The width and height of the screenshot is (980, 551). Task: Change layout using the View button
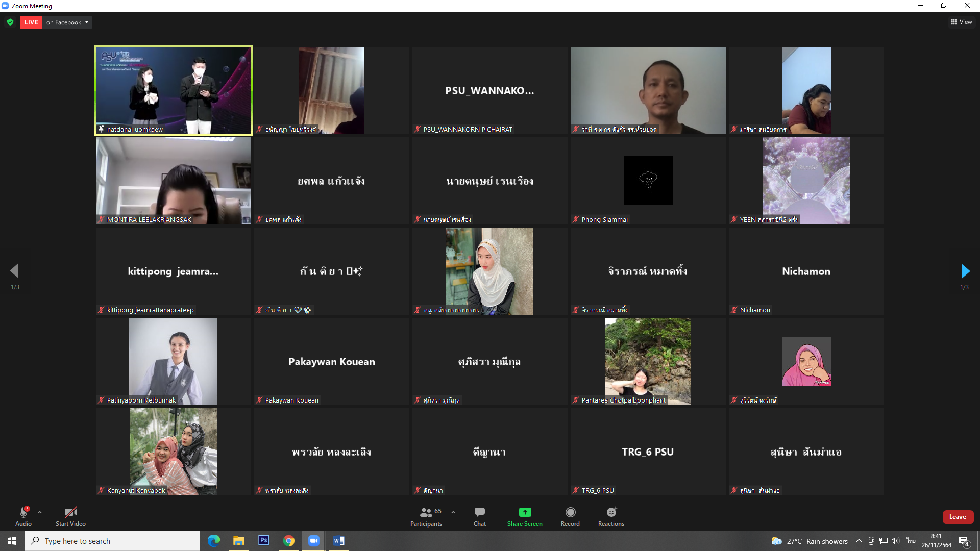961,22
